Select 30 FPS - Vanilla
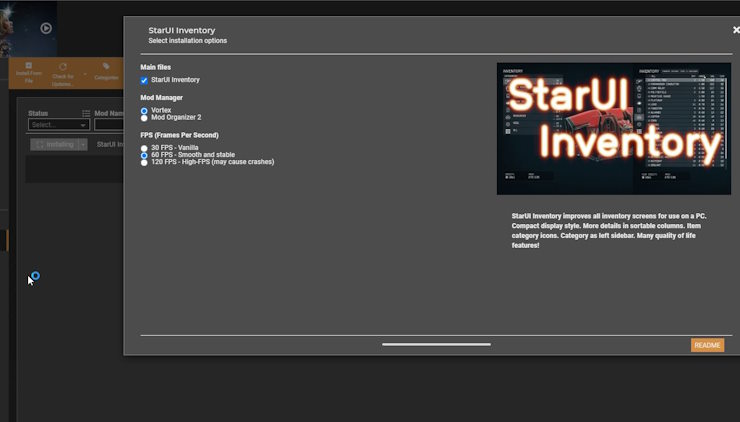The width and height of the screenshot is (740, 422). (144, 148)
